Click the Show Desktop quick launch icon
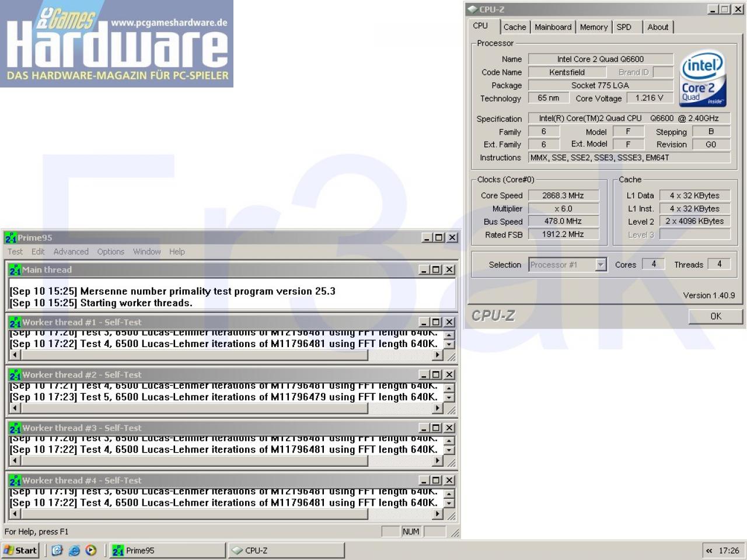 [57, 550]
